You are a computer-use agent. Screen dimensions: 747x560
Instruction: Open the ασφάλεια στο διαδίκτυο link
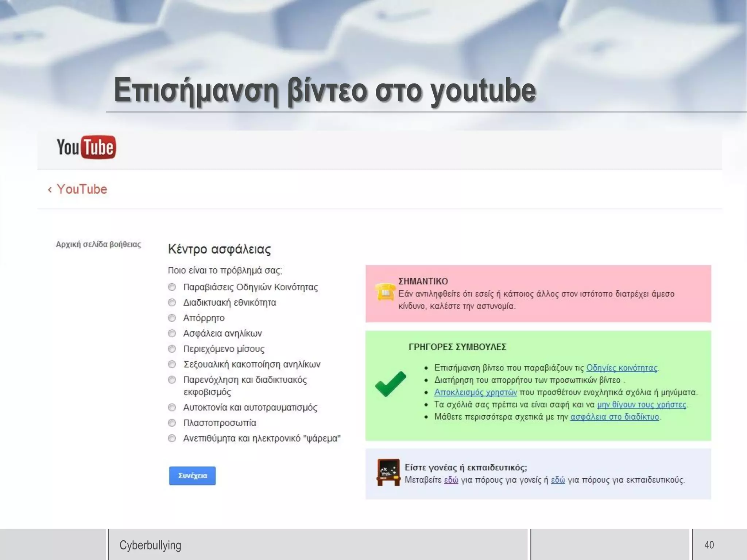615,417
